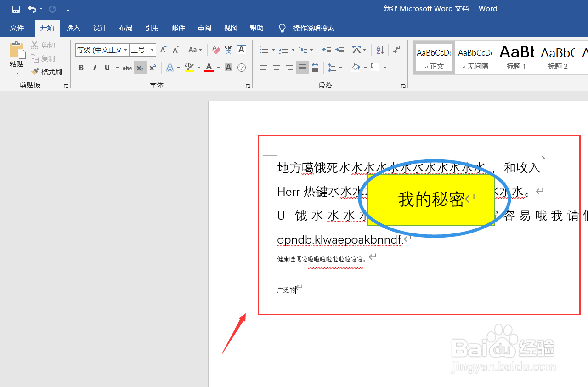Open the line spacing options dropdown
588x387 pixels.
335,68
